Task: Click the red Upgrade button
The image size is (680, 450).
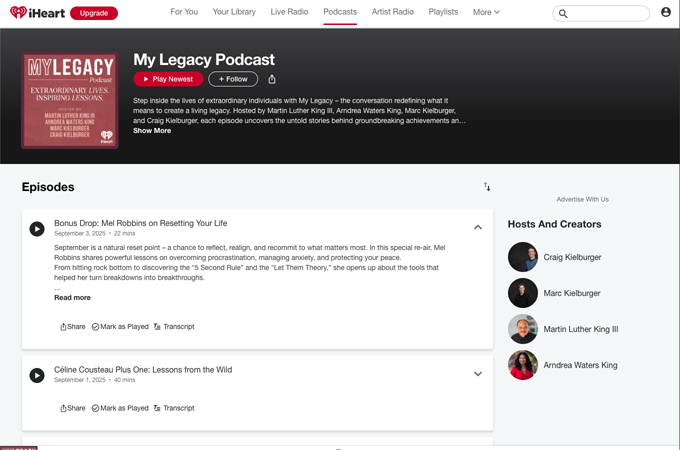Action: coord(94,13)
